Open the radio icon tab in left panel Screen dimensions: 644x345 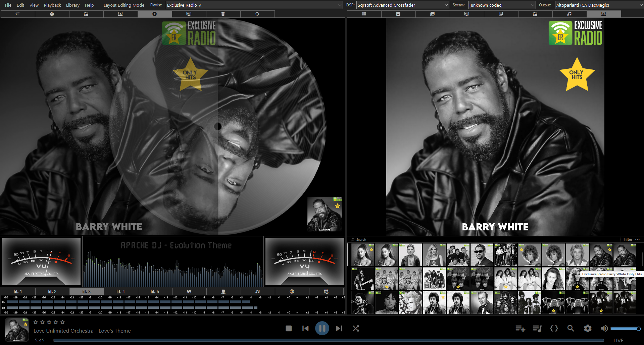[x=86, y=14]
